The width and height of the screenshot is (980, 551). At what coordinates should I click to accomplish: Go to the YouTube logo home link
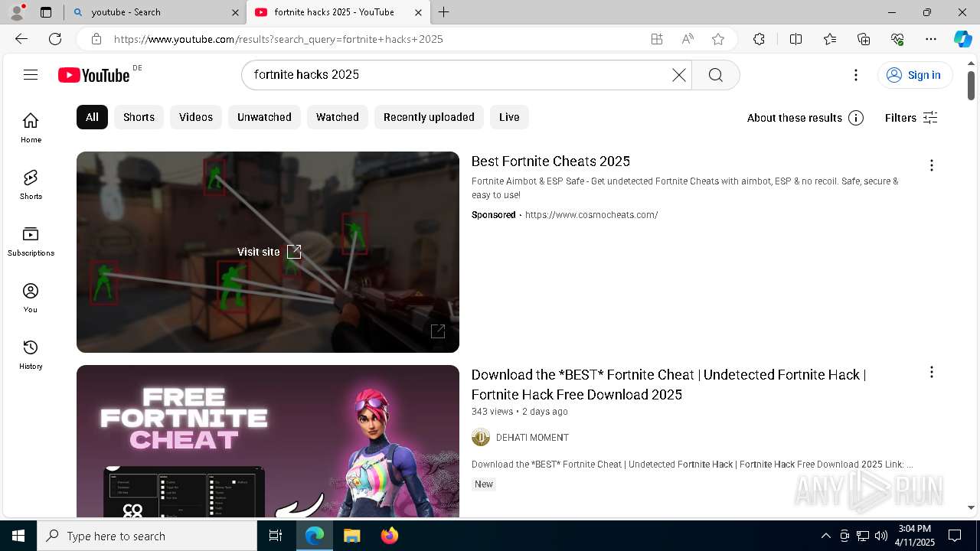click(x=94, y=75)
